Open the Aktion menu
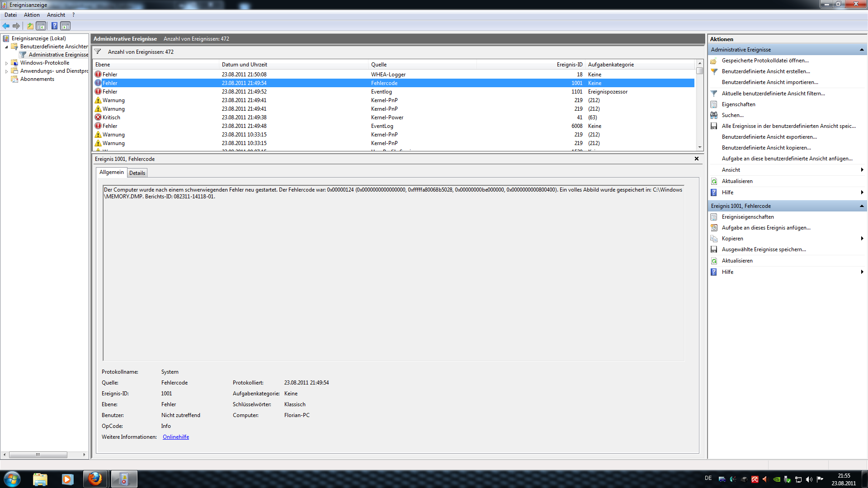Image resolution: width=868 pixels, height=488 pixels. point(32,15)
